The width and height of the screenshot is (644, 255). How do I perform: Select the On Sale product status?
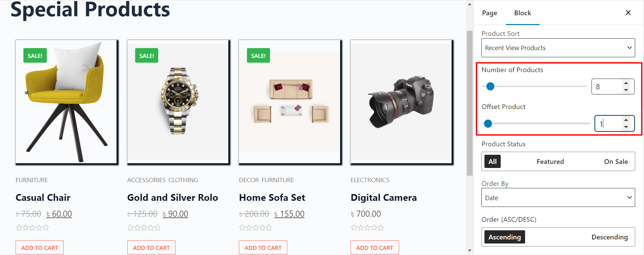click(616, 162)
